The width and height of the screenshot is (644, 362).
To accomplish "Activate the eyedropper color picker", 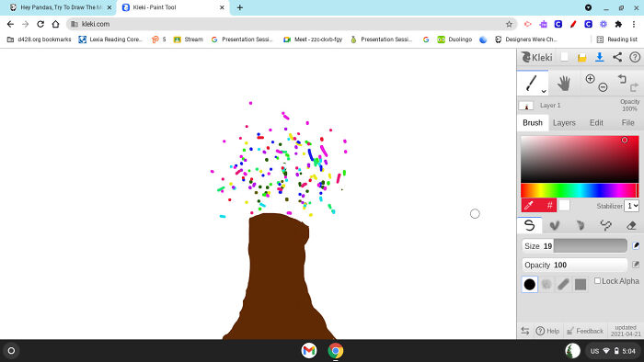I will click(529, 206).
